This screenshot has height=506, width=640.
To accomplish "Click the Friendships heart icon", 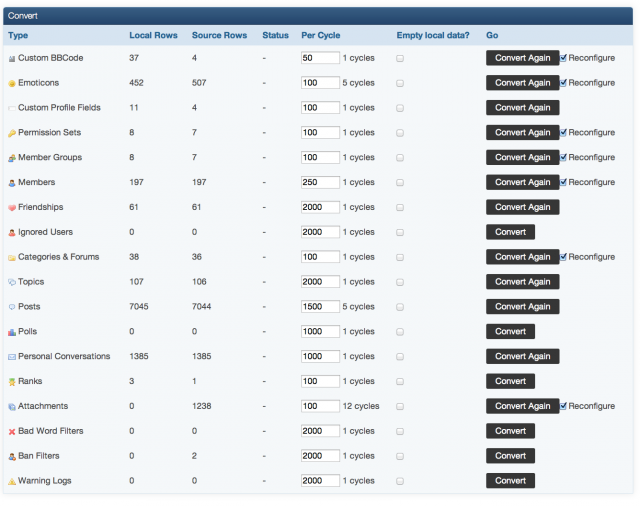I will tap(12, 208).
